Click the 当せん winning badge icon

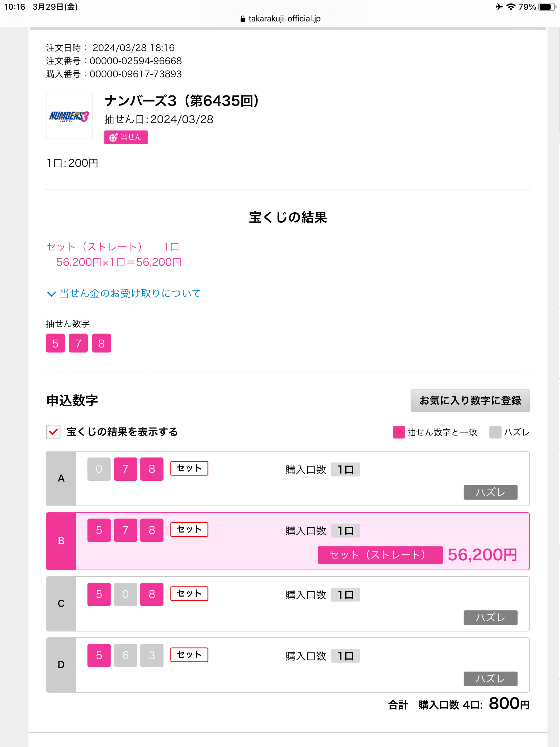126,137
